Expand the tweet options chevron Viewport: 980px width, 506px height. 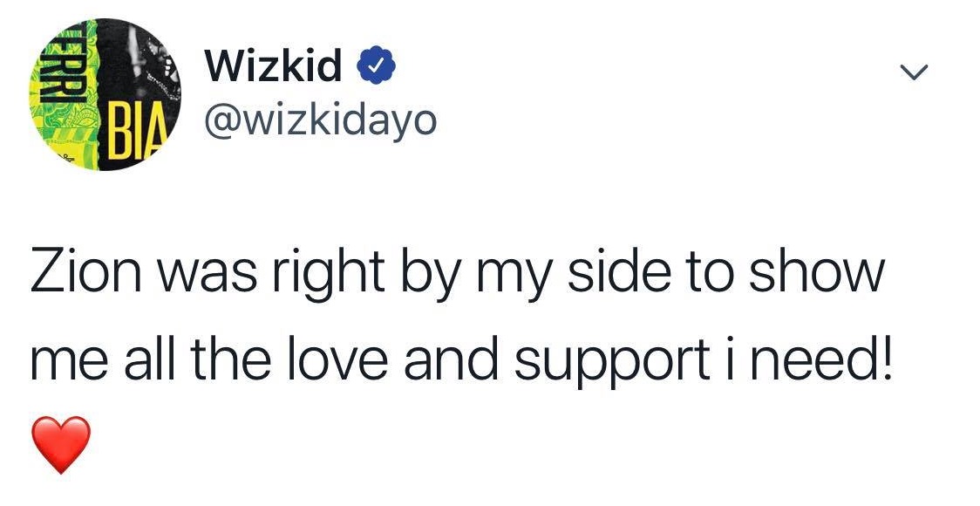[911, 75]
